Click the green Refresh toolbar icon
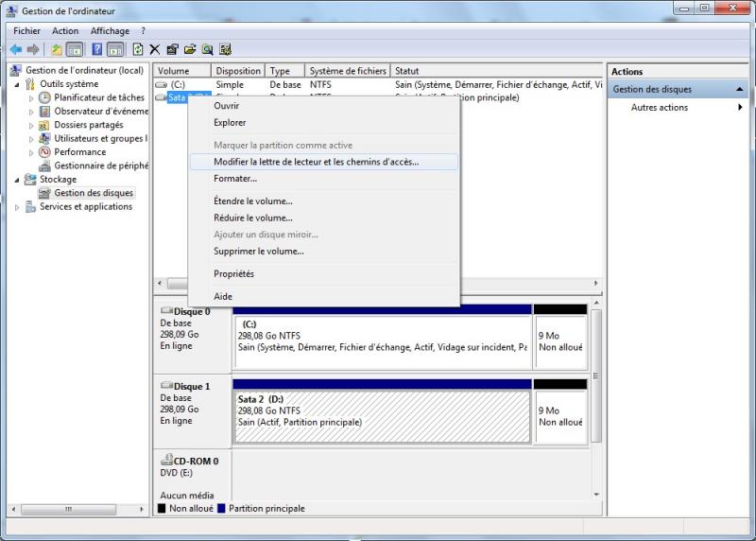 (138, 49)
